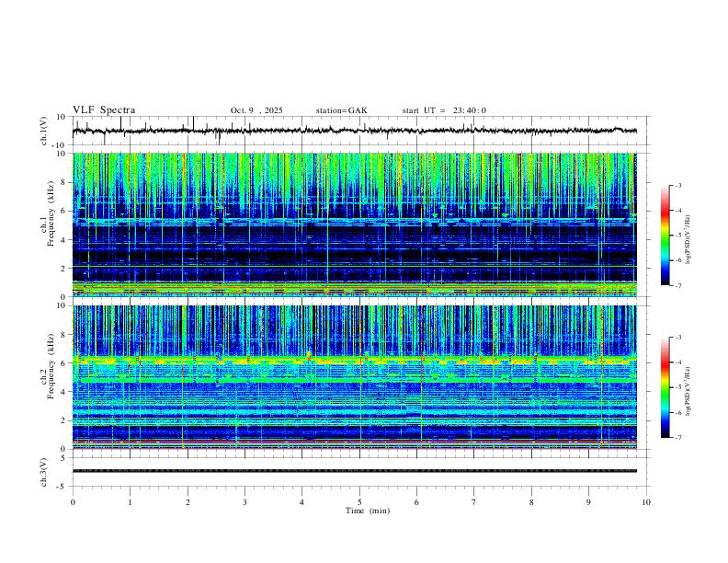Click the "-5" tick on ch.3(V) axis
Screen dimensions: 728x563
63,487
